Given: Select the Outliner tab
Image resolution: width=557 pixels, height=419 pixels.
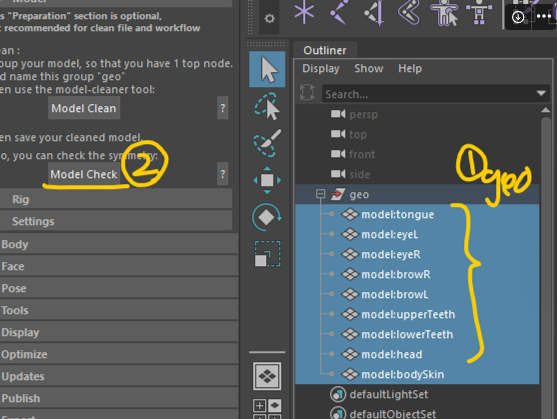Looking at the screenshot, I should point(325,50).
